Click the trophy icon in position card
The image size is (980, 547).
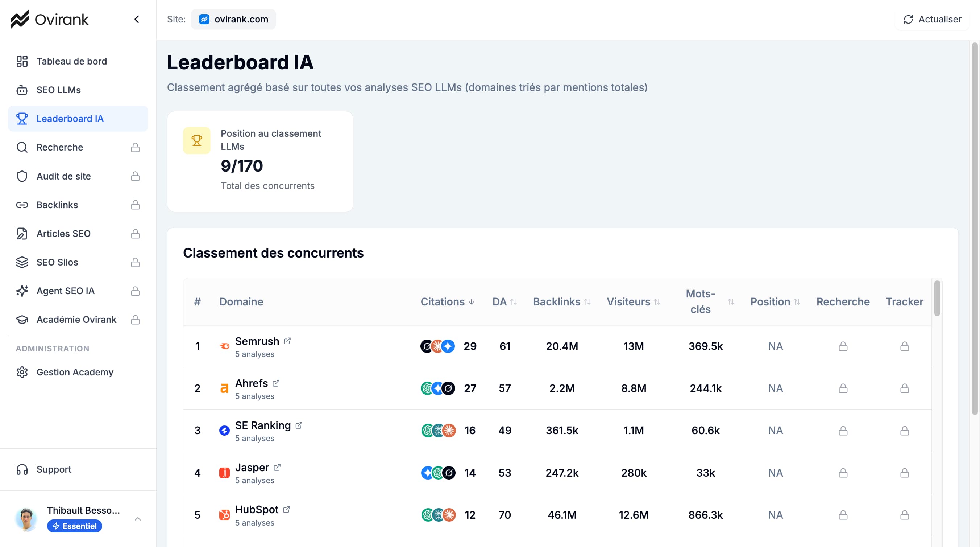point(196,140)
